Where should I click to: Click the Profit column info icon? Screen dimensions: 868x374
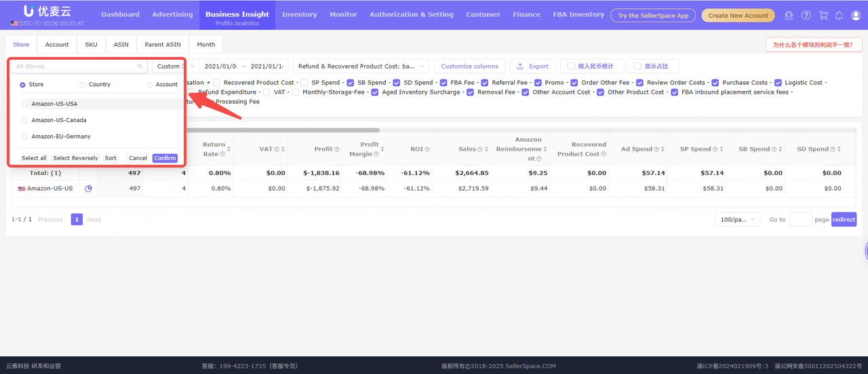[338, 149]
